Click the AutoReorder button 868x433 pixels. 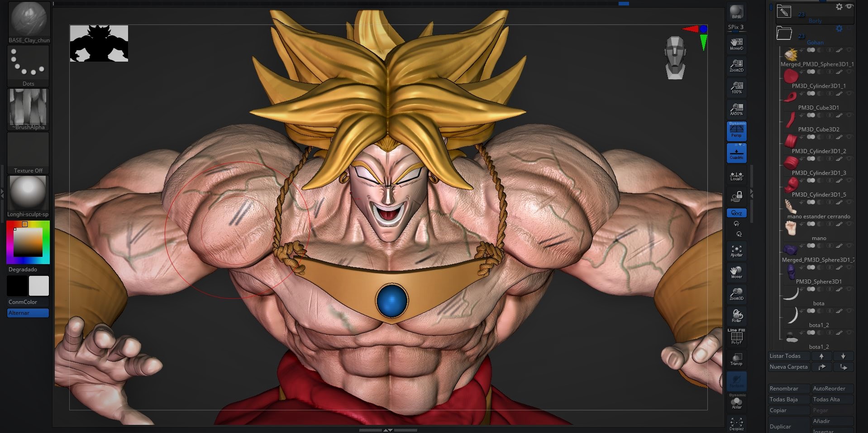tap(832, 389)
